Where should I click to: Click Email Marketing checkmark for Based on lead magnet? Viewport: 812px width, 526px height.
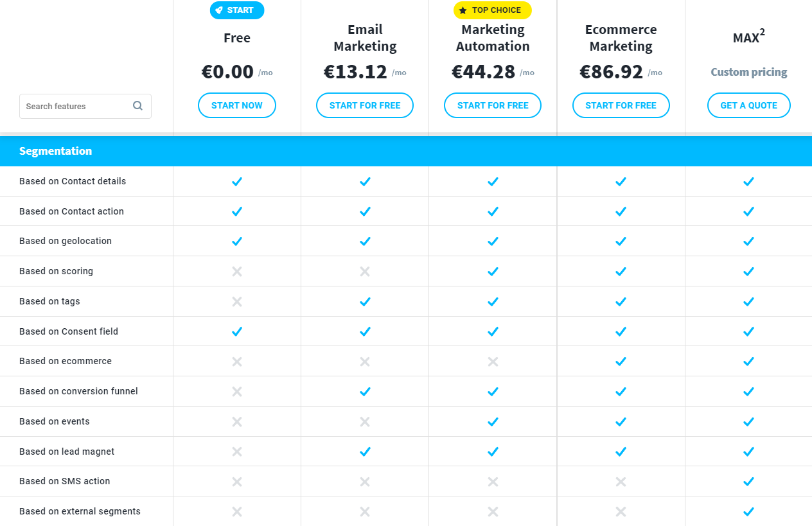point(365,452)
